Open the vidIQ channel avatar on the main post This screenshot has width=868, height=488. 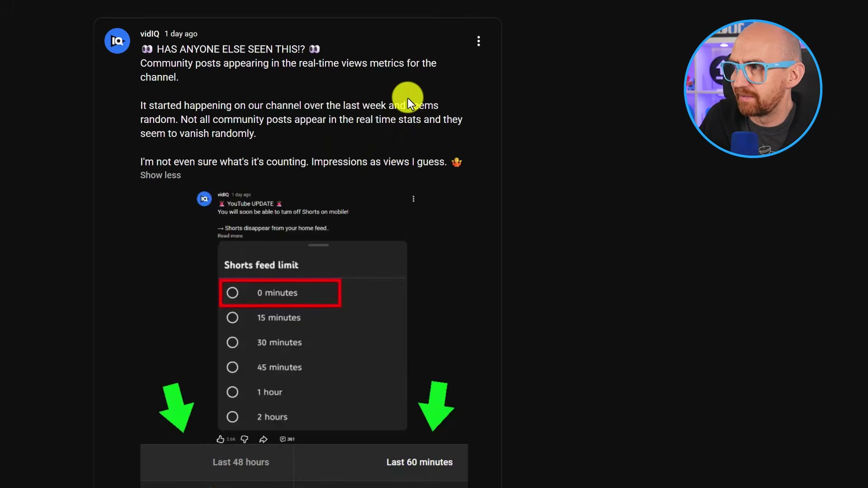[x=117, y=41]
